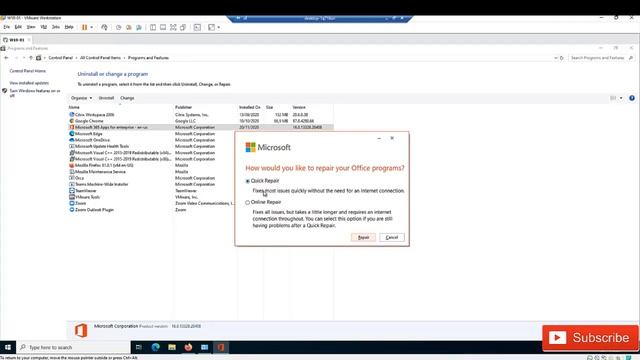Click the Windows Start button
Viewport: 640px width, 360px height.
point(8,347)
